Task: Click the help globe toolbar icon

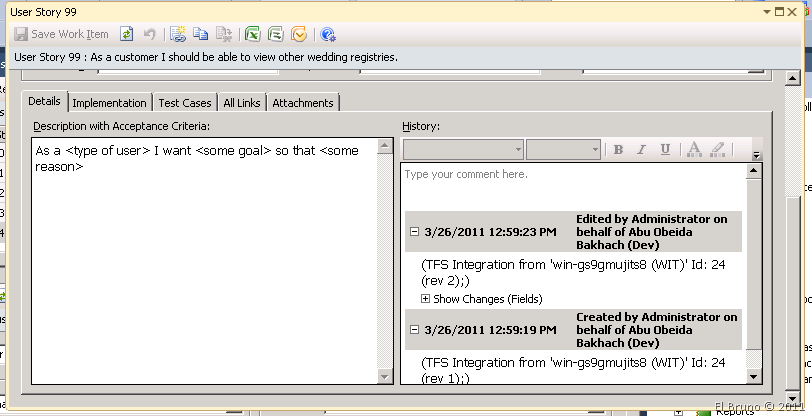Action: coord(327,34)
